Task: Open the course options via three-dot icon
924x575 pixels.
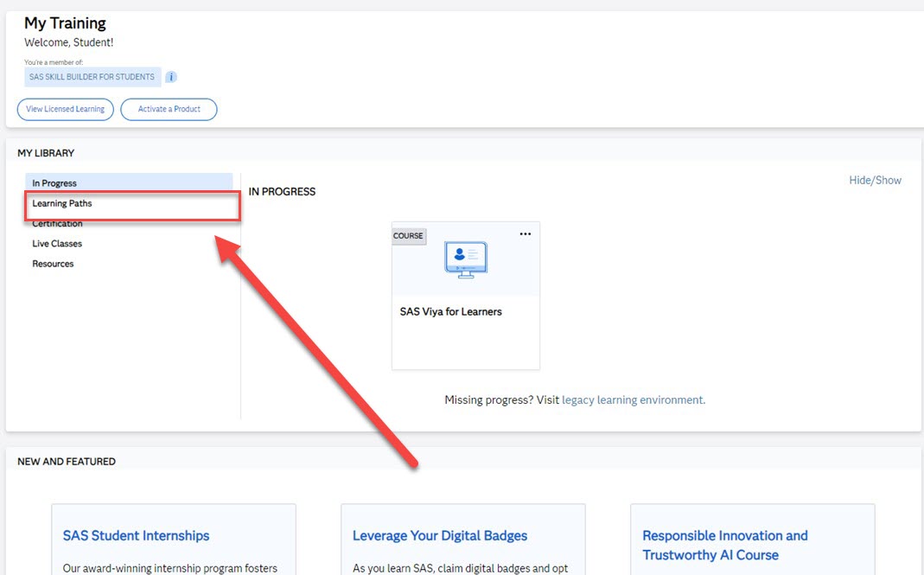Action: (526, 233)
